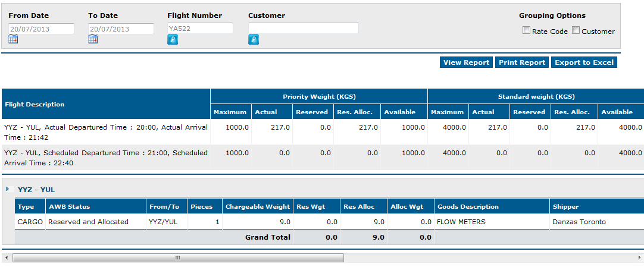This screenshot has height=267, width=644.
Task: Click the Flight Description column header
Action: click(x=106, y=104)
